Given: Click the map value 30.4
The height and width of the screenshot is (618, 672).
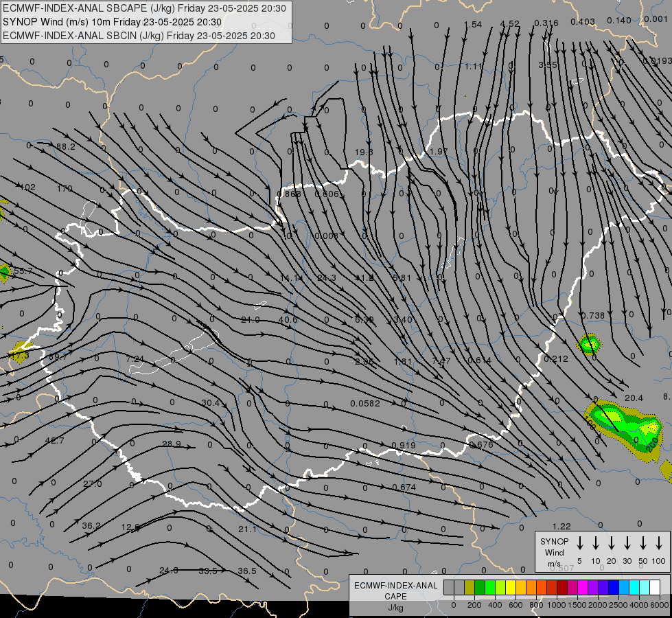Looking at the screenshot, I should point(211,402).
